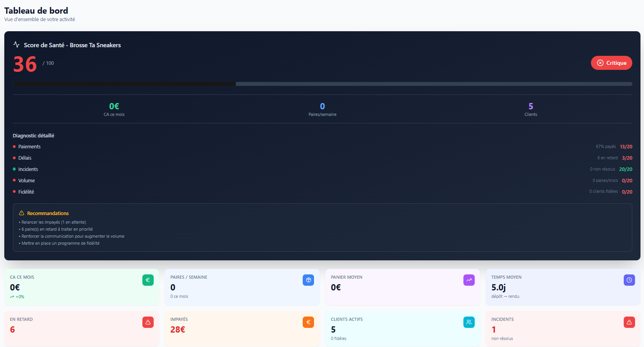This screenshot has height=347, width=644.
Task: Click '0 paires/mois' detail text
Action: (x=605, y=181)
